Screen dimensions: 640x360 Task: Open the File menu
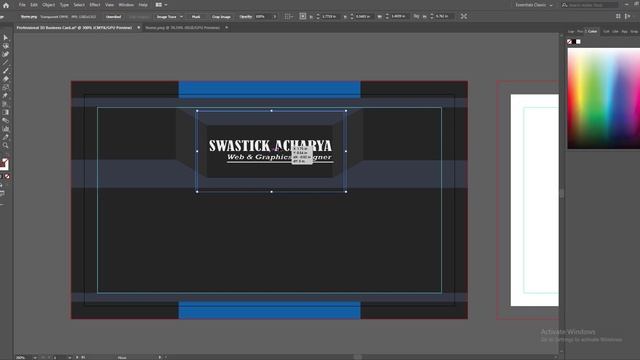pos(22,5)
